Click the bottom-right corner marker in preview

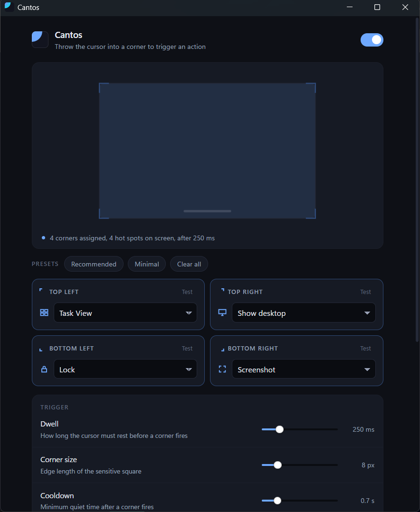point(311,214)
